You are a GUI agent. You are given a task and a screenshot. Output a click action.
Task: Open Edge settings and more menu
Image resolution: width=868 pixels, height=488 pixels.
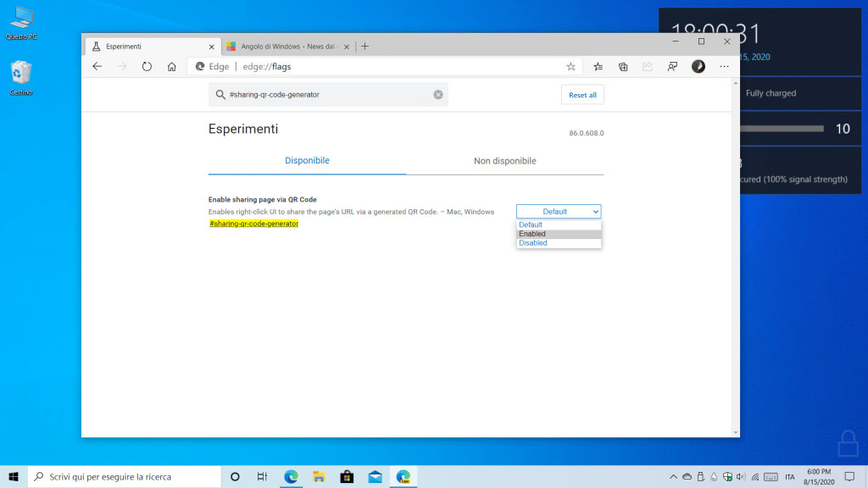click(x=724, y=66)
